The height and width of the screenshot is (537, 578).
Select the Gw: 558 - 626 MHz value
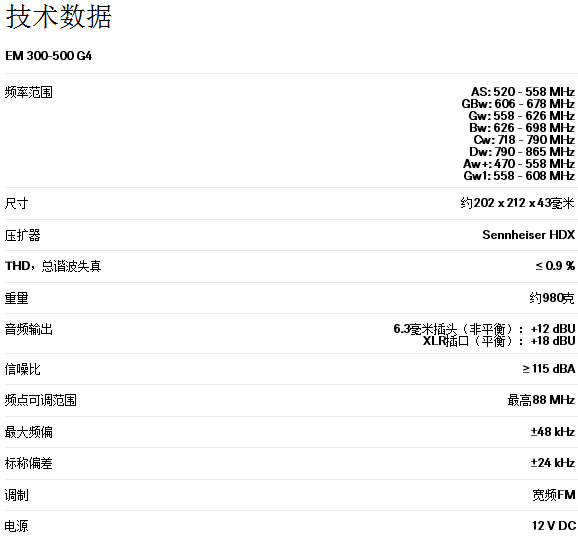(x=522, y=116)
